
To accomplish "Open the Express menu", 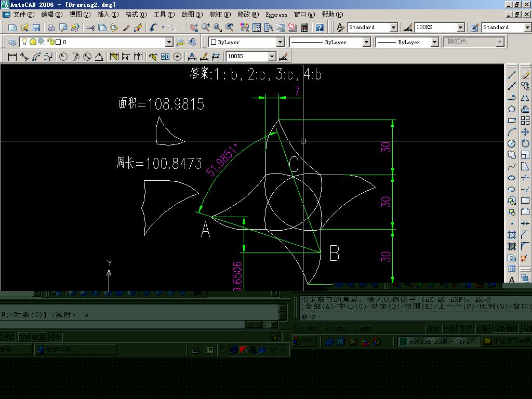I will click(x=276, y=14).
